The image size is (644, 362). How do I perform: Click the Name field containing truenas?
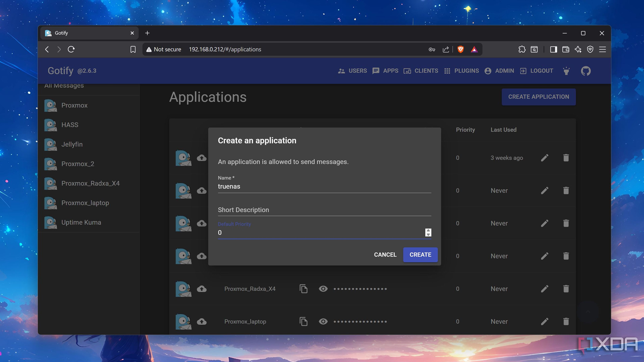[324, 187]
